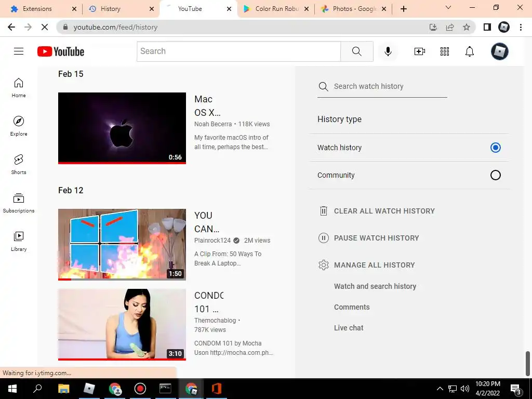This screenshot has width=532, height=399.
Task: Open the YOU CAN... video title
Action: (207, 222)
